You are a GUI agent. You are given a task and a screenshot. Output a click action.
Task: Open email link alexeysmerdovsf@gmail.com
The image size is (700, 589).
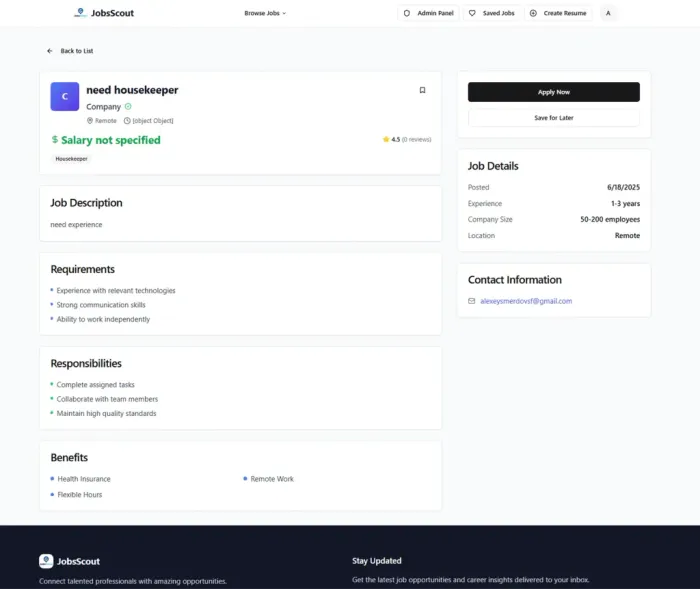click(x=526, y=301)
